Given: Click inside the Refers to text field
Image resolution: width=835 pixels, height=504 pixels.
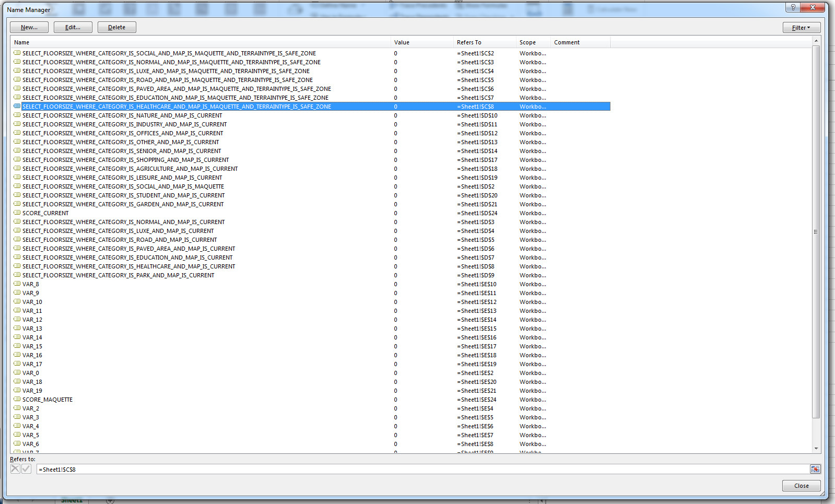Looking at the screenshot, I should tap(418, 470).
